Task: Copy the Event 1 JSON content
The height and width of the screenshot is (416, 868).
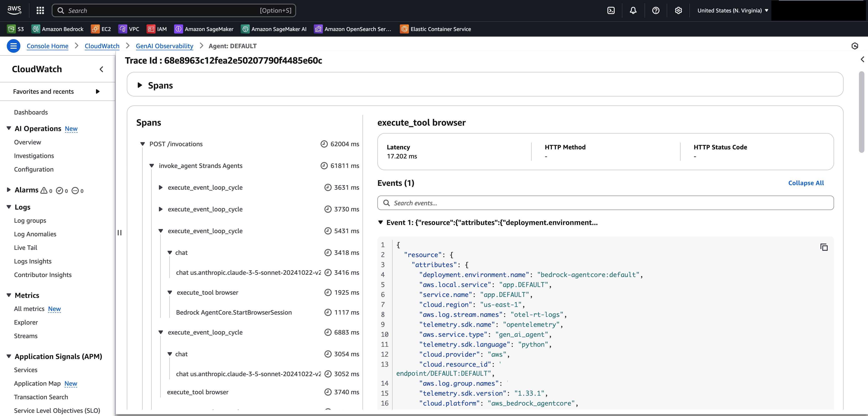Action: tap(824, 247)
